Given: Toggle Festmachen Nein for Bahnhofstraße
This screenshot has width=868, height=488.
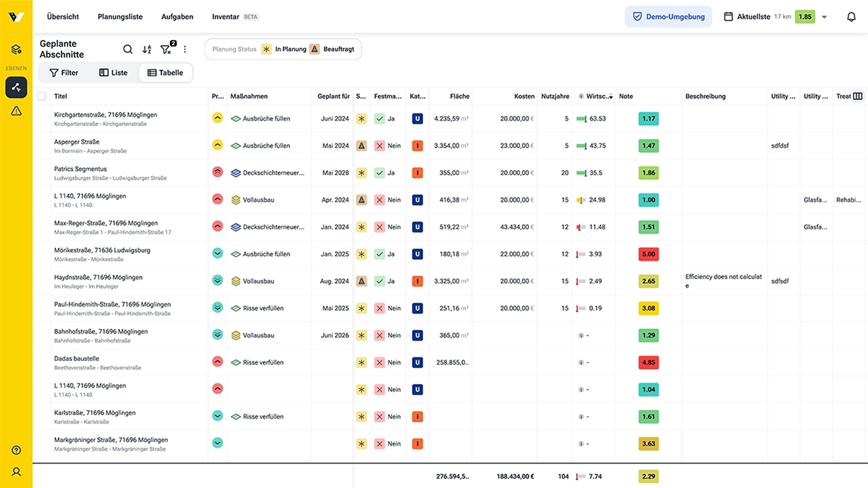Looking at the screenshot, I should (380, 336).
